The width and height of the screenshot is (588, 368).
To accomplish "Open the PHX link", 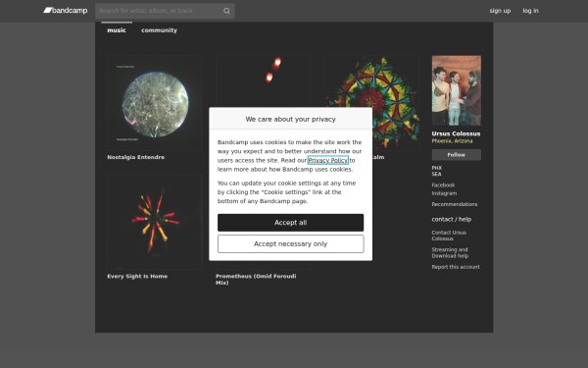I will (436, 168).
